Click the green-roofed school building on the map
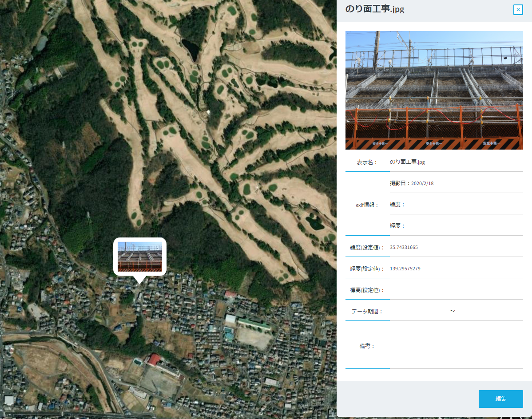532x419 pixels. [x=254, y=324]
